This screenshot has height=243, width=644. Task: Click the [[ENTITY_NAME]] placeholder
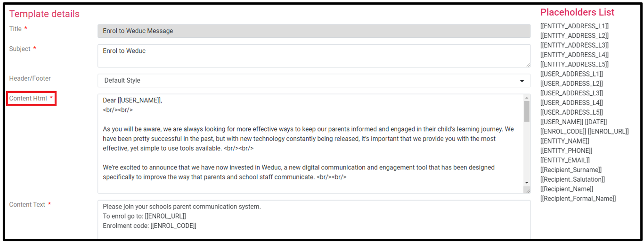click(564, 141)
